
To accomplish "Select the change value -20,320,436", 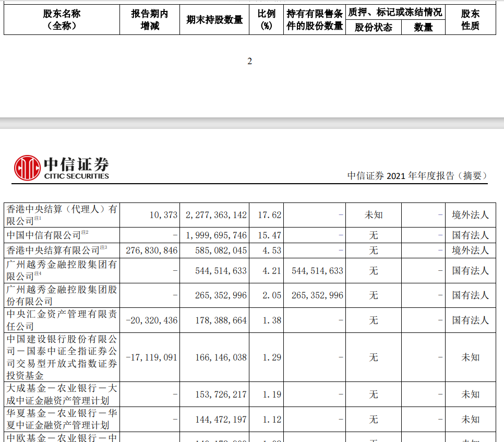I will 151,320.
